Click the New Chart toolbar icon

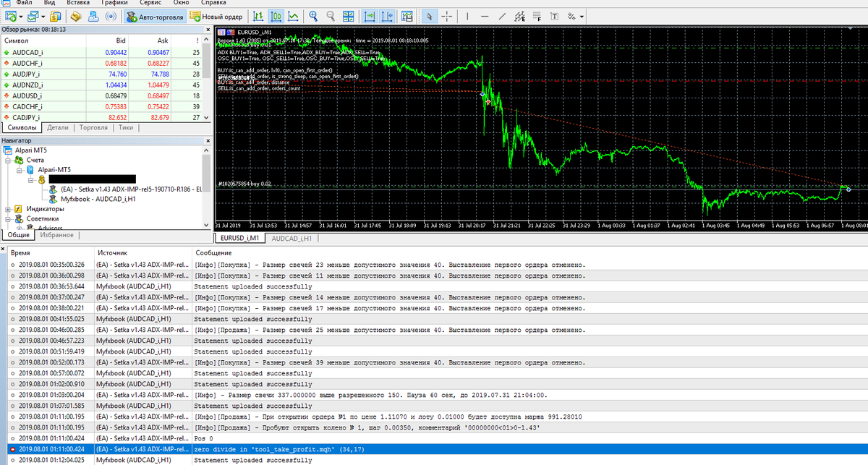pos(11,16)
